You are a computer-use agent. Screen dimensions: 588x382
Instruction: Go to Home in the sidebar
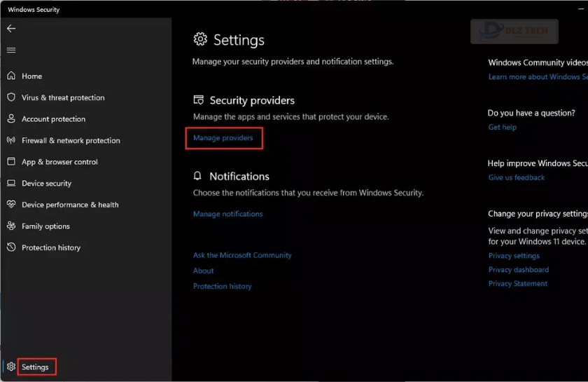click(32, 76)
